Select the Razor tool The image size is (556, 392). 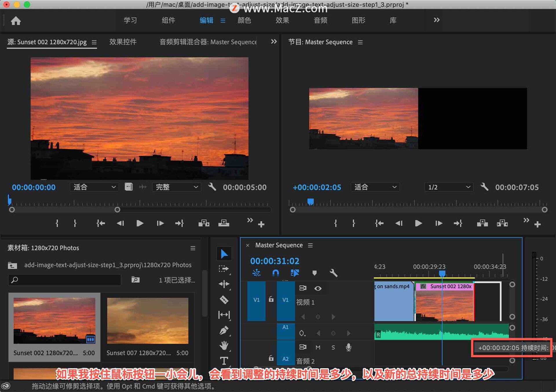tap(224, 299)
